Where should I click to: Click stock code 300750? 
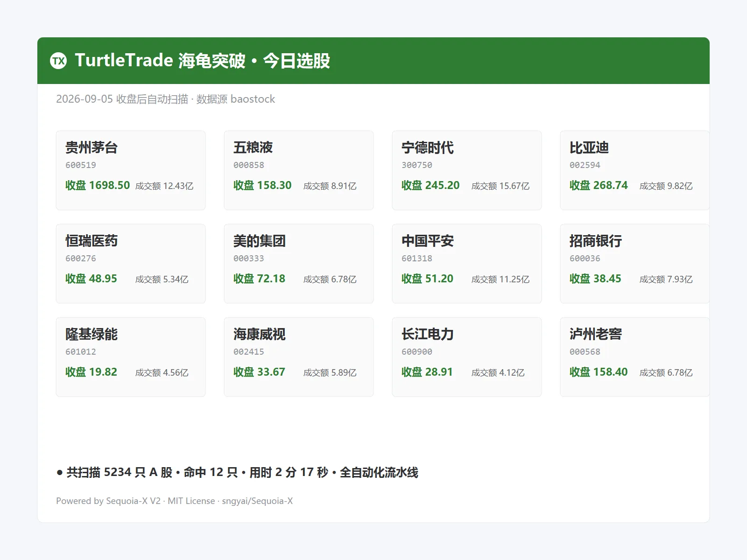click(x=417, y=165)
